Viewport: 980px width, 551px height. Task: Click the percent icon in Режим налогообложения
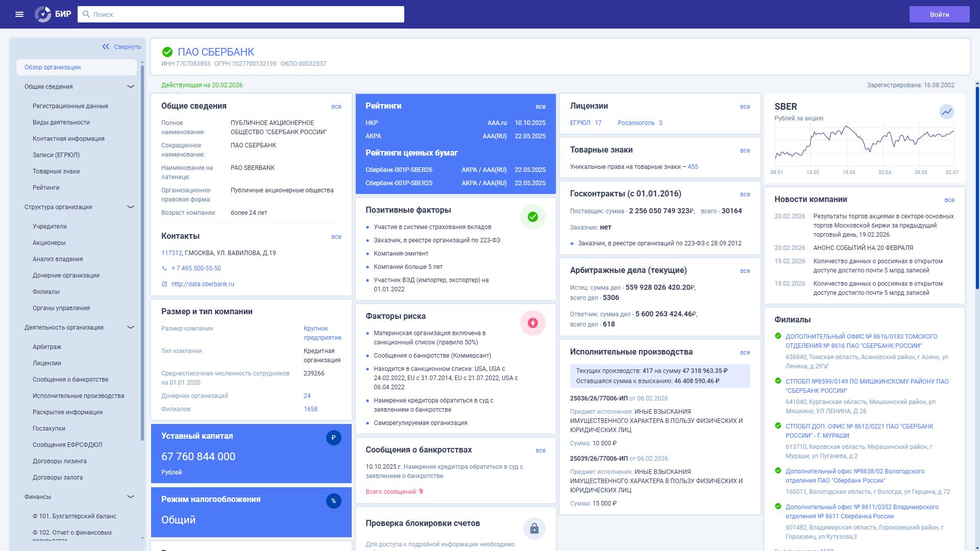pos(333,501)
